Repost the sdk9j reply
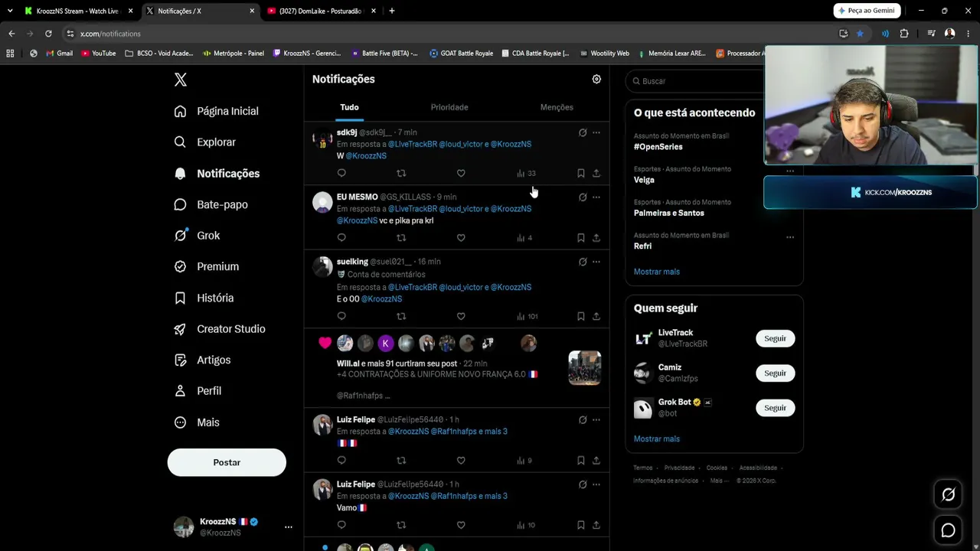 click(401, 173)
